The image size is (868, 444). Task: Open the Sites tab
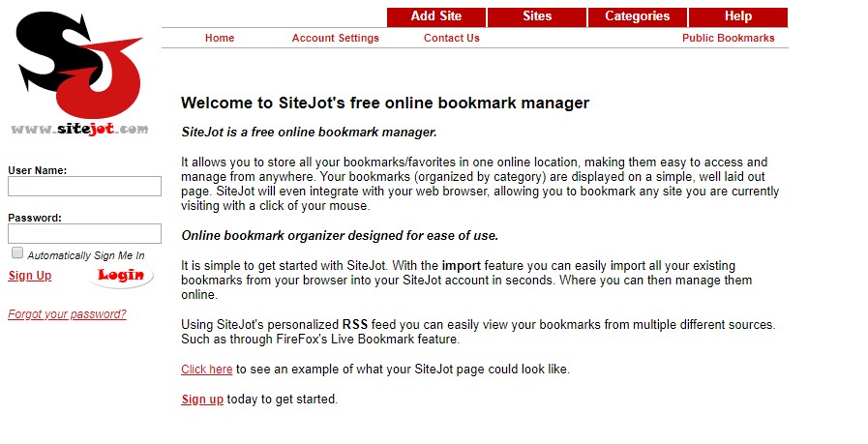pyautogui.click(x=537, y=16)
